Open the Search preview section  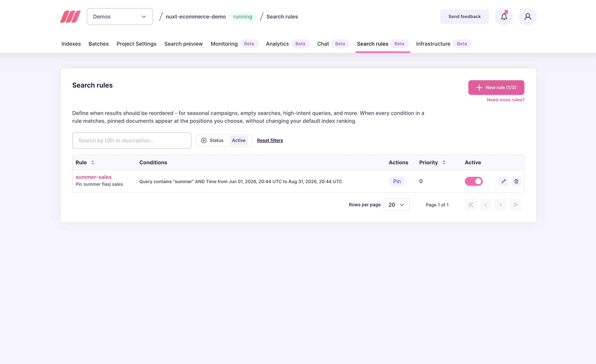[x=183, y=44]
